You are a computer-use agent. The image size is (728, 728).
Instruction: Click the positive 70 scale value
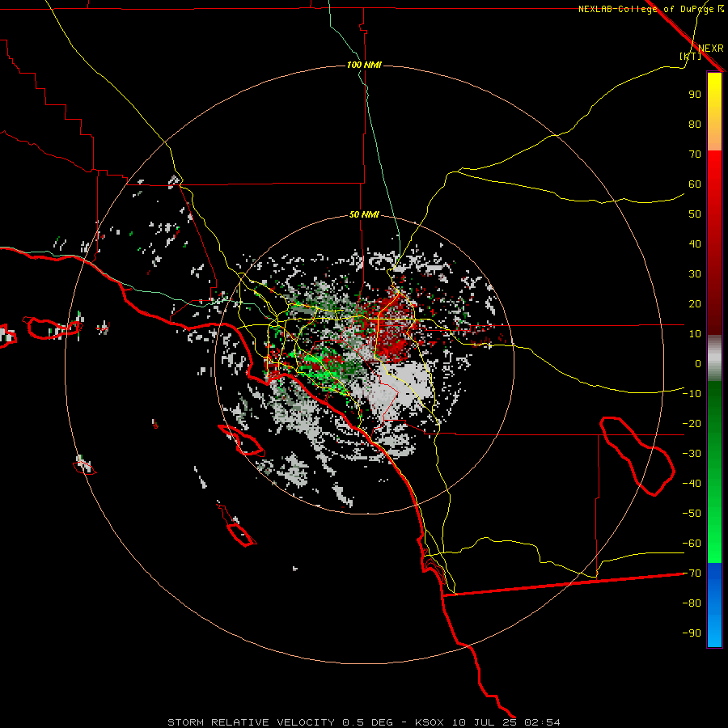click(695, 154)
